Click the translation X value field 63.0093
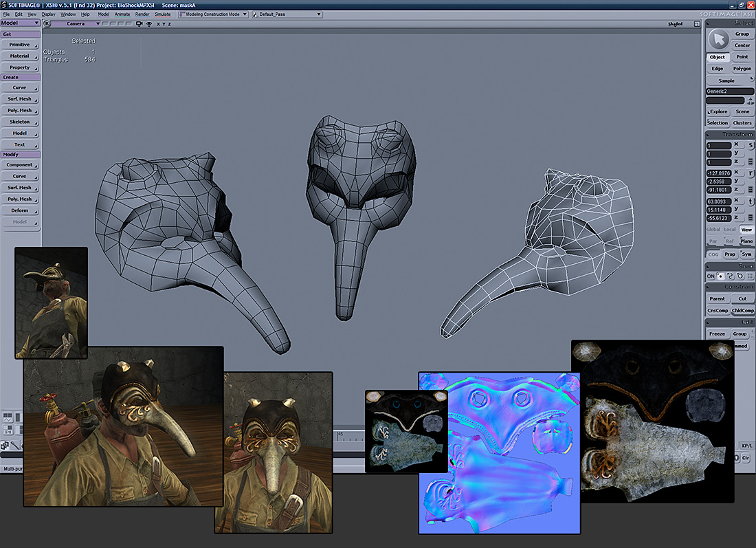 (x=719, y=201)
